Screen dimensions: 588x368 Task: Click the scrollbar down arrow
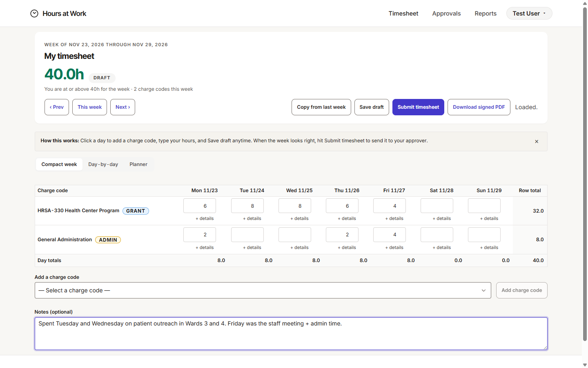585,365
